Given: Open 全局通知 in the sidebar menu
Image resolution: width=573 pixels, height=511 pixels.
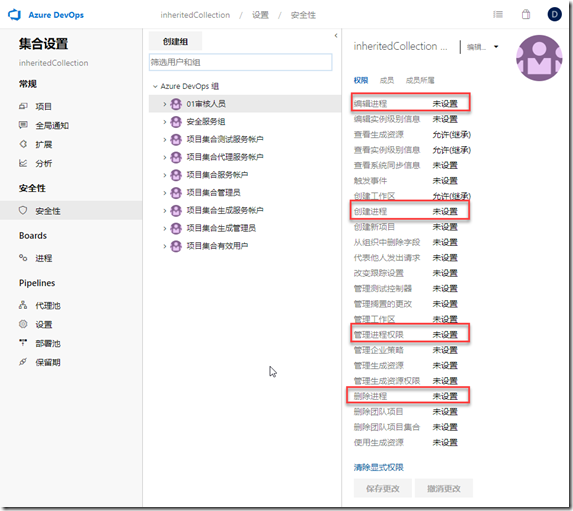Looking at the screenshot, I should coord(52,125).
